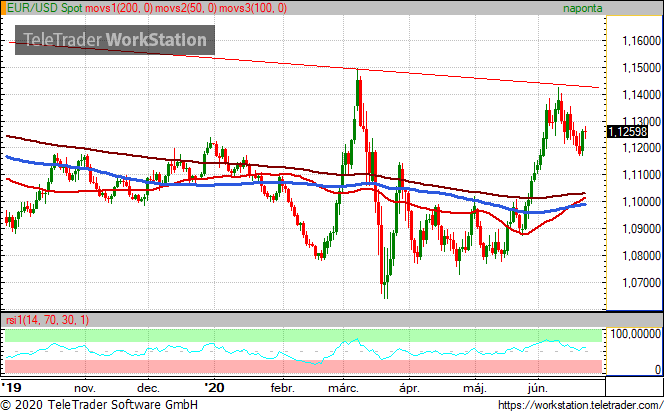Click the EUR/USD Spot chart title
Viewport: 664px width, 413px height.
44,8
